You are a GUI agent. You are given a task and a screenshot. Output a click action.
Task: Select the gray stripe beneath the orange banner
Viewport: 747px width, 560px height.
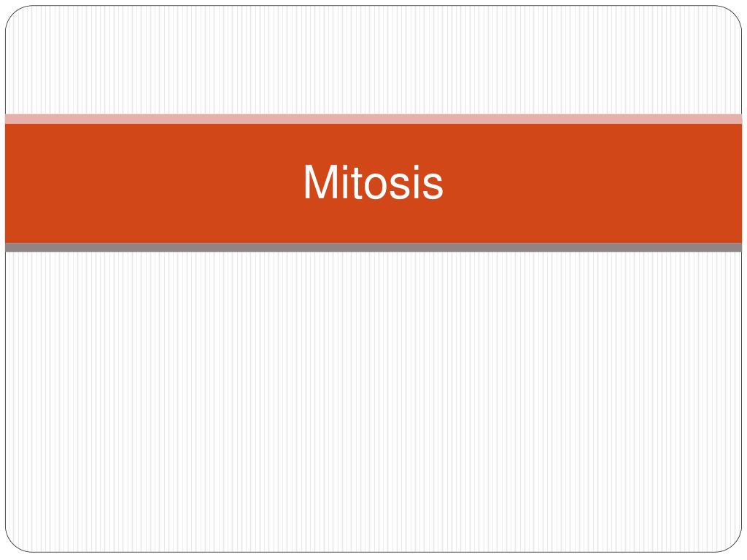point(373,248)
